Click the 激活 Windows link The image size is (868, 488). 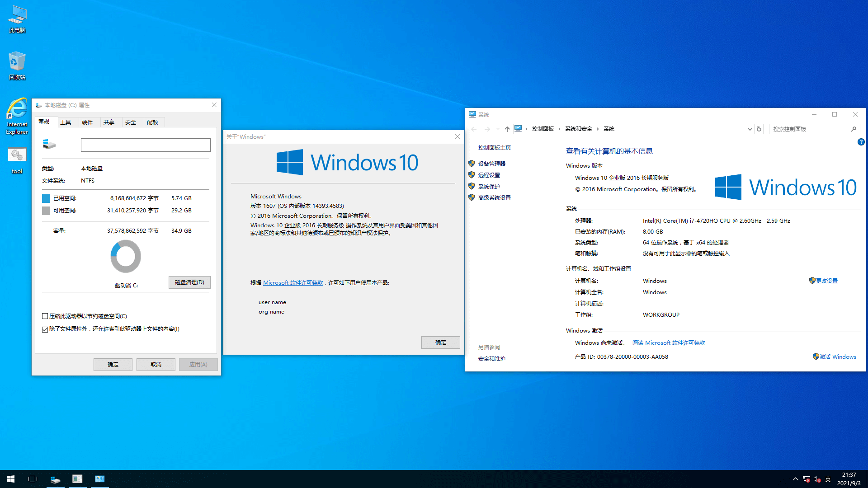pyautogui.click(x=838, y=357)
